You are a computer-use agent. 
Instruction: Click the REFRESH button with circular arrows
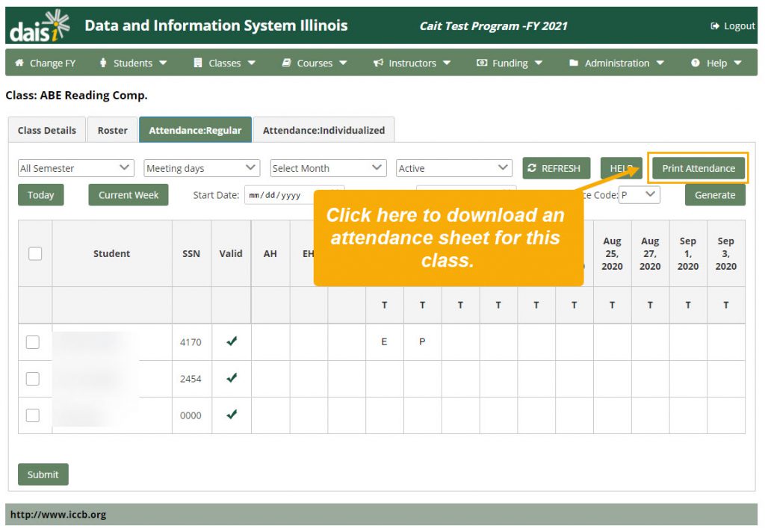click(556, 168)
